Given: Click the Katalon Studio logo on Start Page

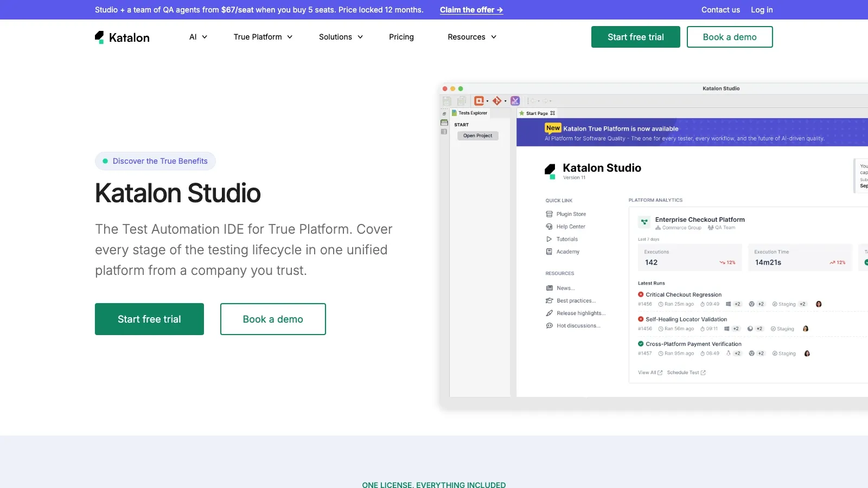Looking at the screenshot, I should click(x=550, y=171).
